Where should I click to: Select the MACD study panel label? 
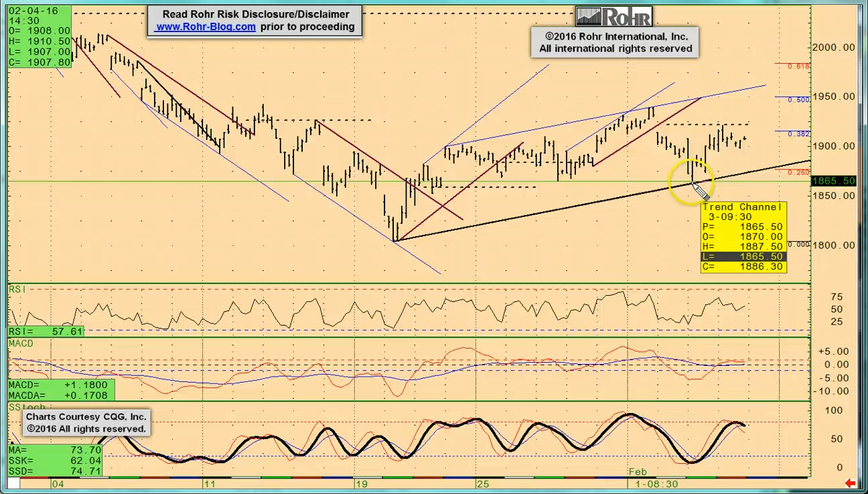point(21,344)
